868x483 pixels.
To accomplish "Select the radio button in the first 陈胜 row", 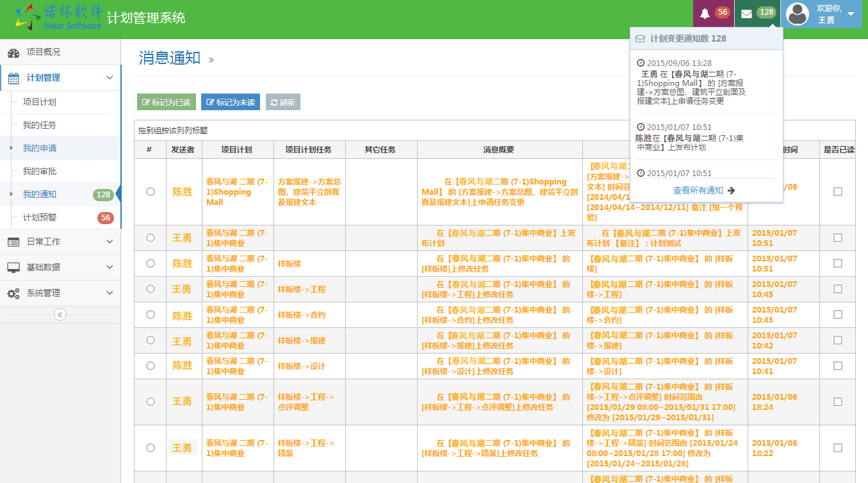I will pos(151,192).
